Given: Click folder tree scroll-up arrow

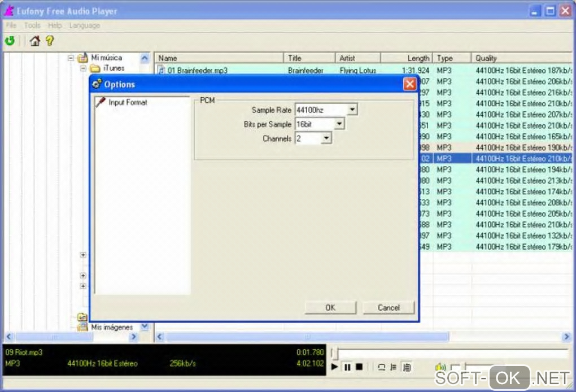Looking at the screenshot, I should click(x=145, y=58).
